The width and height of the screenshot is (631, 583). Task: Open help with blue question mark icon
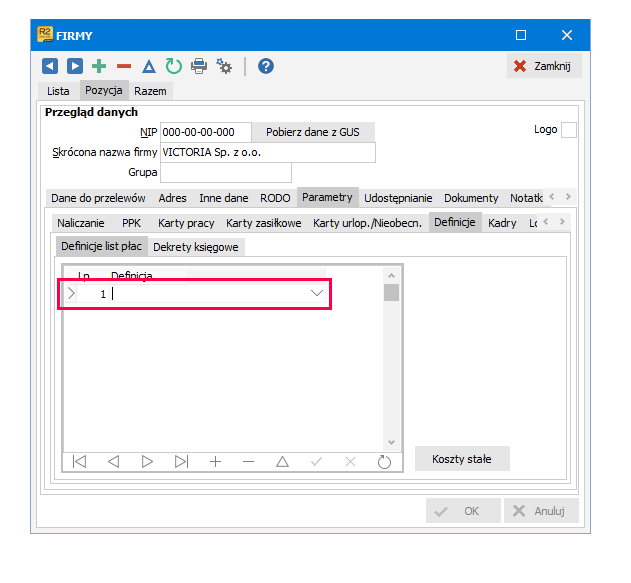pos(266,66)
